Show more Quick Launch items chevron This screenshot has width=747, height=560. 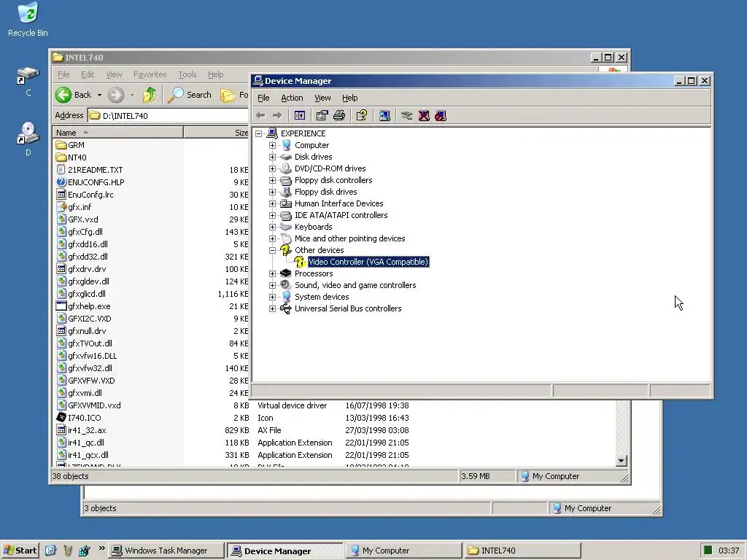[101, 548]
